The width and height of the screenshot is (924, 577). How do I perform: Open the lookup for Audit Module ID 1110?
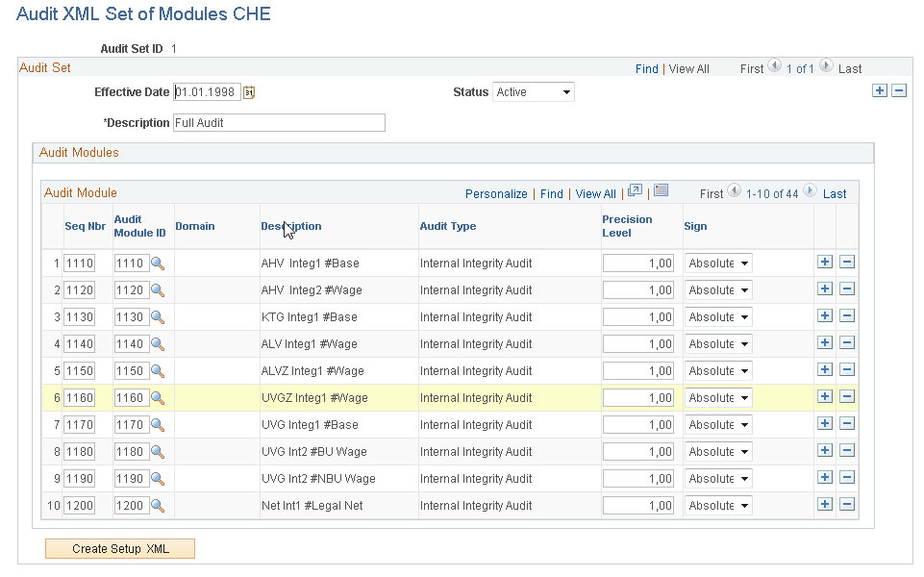coord(157,263)
